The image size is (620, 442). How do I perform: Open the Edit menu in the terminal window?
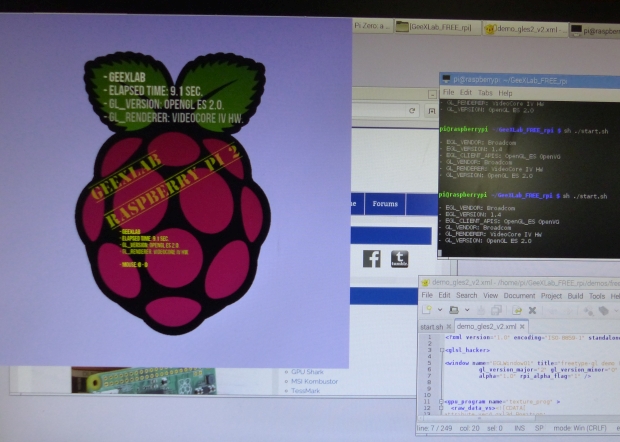tap(466, 93)
